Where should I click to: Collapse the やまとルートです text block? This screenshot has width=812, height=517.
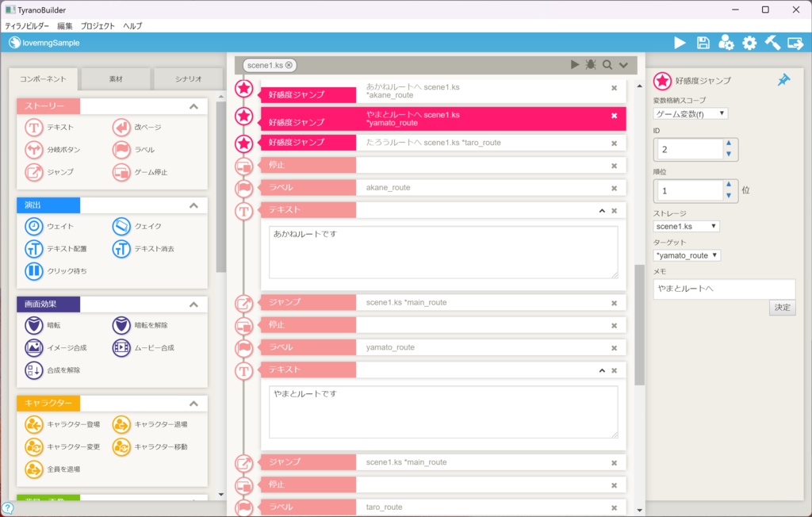pyautogui.click(x=602, y=370)
